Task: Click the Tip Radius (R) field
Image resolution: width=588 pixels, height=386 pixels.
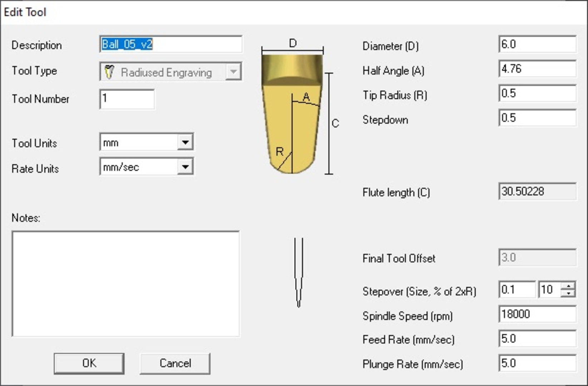Action: tap(537, 93)
